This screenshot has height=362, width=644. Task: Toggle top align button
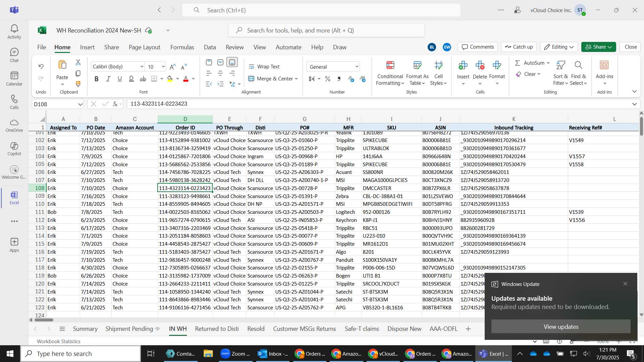[209, 62]
